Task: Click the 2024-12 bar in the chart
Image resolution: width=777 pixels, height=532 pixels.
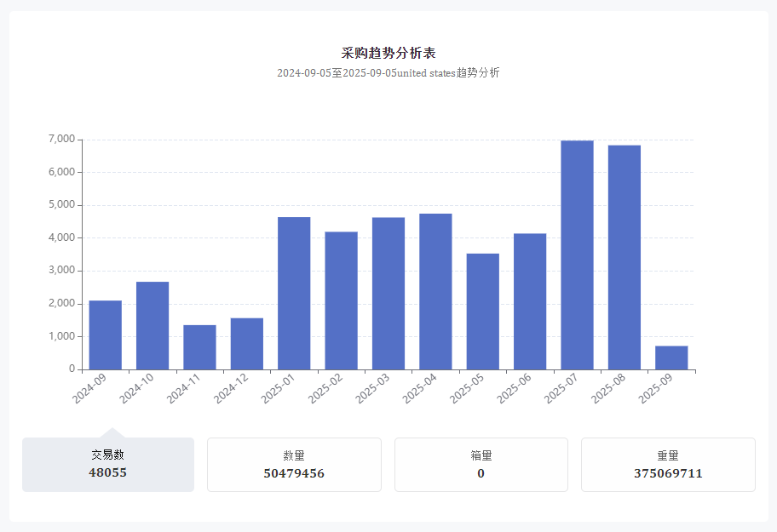Action: point(247,344)
